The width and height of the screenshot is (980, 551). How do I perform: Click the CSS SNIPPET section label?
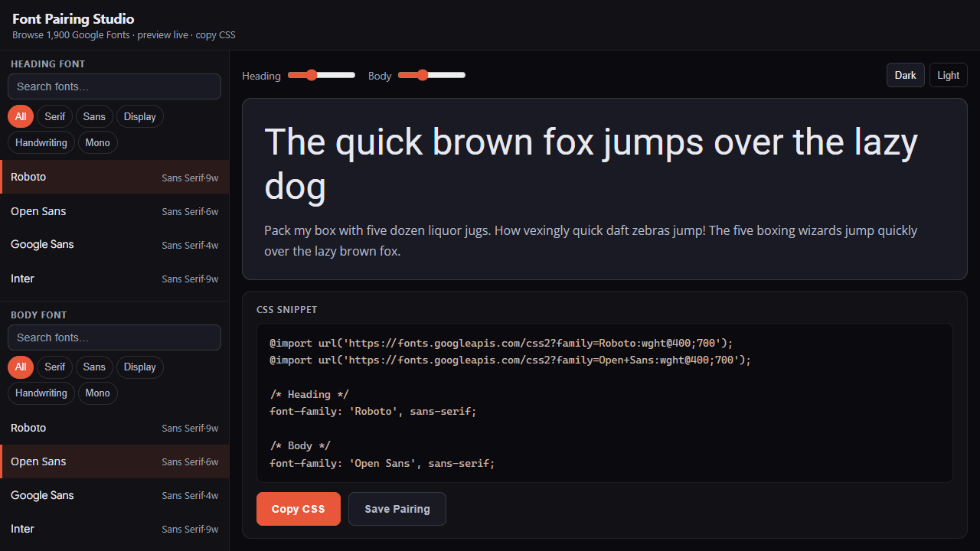point(287,310)
